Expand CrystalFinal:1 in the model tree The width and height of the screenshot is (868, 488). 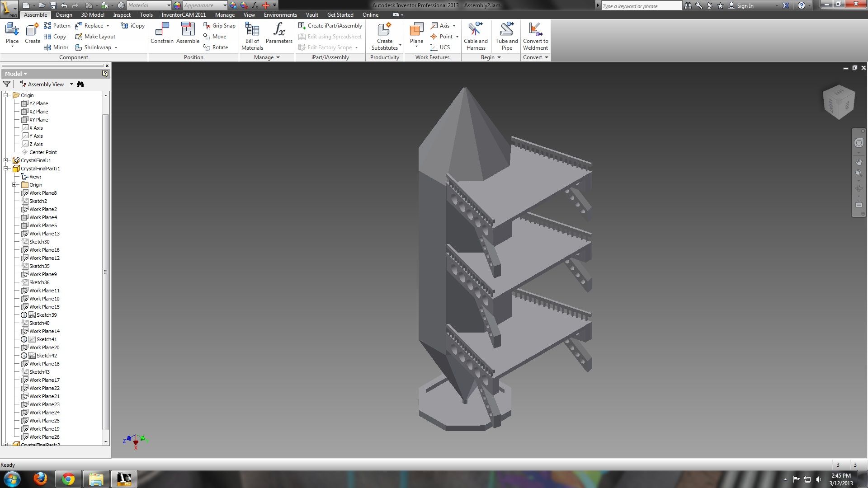(5, 160)
